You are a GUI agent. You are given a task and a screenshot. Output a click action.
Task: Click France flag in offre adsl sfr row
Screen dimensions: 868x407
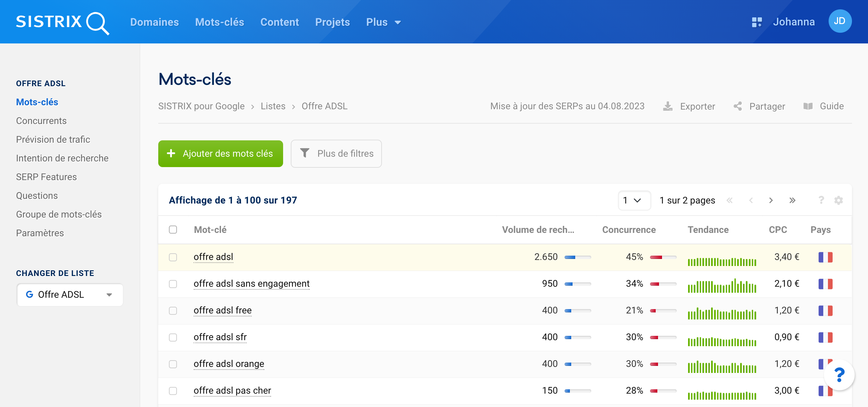[x=825, y=337]
